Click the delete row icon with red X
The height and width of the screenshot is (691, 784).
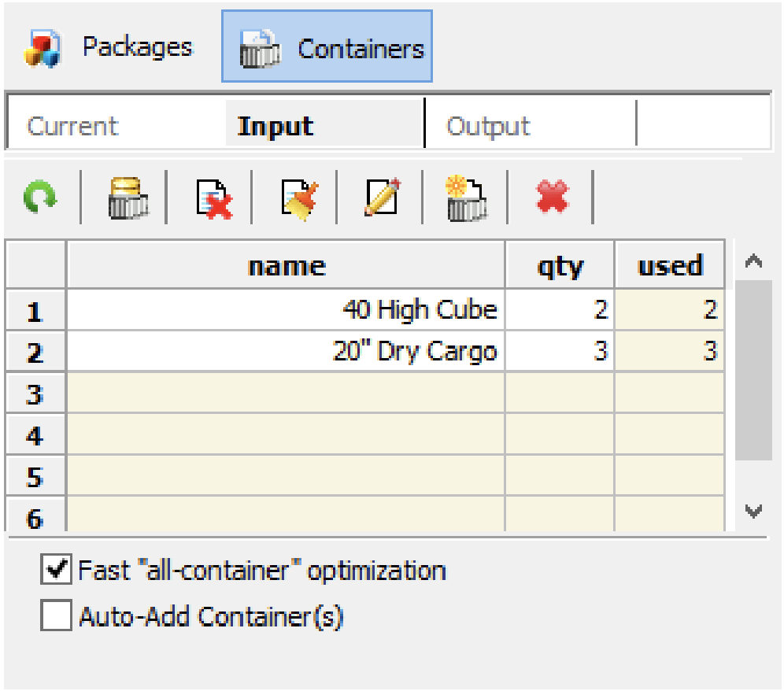click(213, 198)
